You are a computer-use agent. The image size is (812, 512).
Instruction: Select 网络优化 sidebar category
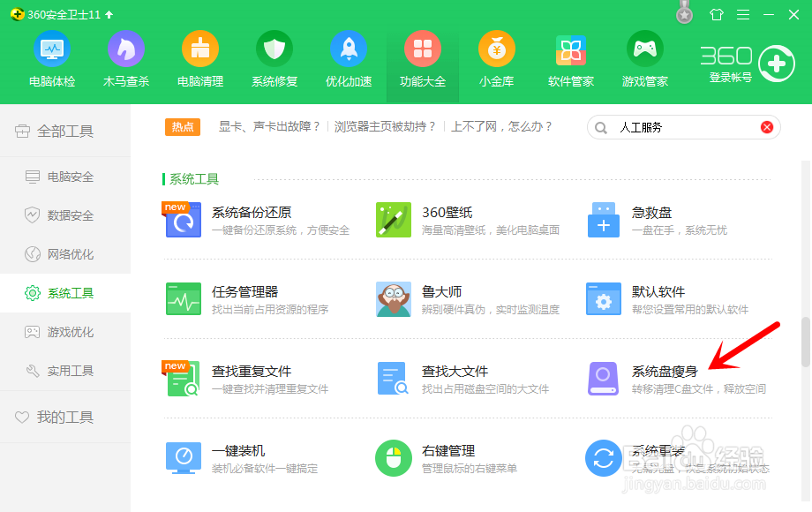(65, 254)
